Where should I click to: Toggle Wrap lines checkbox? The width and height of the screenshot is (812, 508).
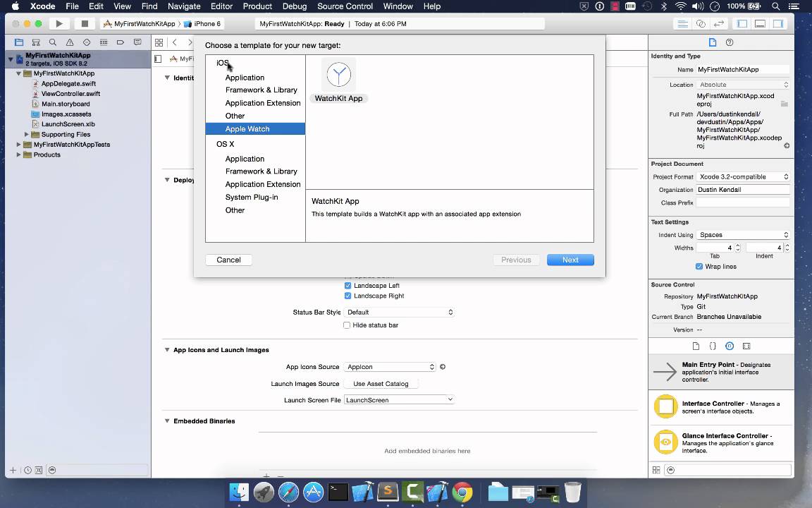click(699, 267)
